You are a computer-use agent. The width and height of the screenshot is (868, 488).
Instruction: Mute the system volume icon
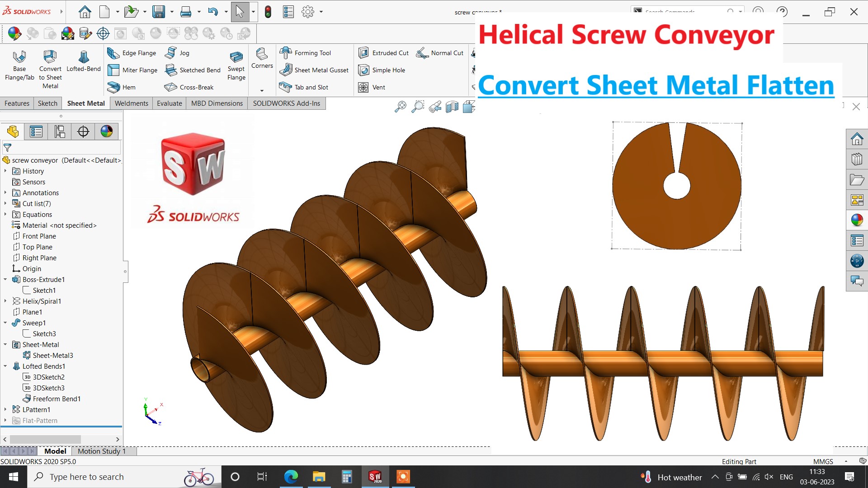coord(769,477)
